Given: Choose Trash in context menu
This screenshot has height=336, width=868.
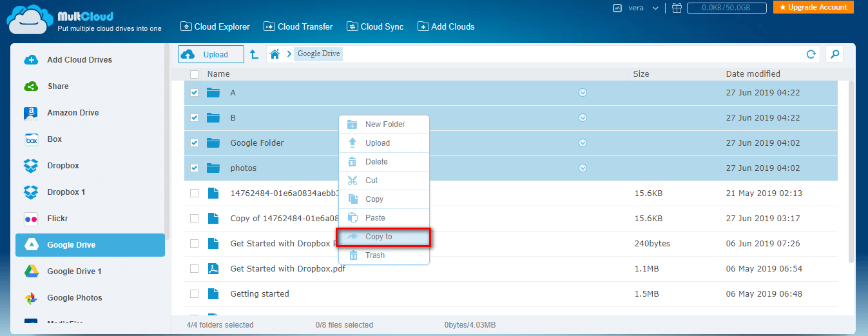Looking at the screenshot, I should [384, 255].
